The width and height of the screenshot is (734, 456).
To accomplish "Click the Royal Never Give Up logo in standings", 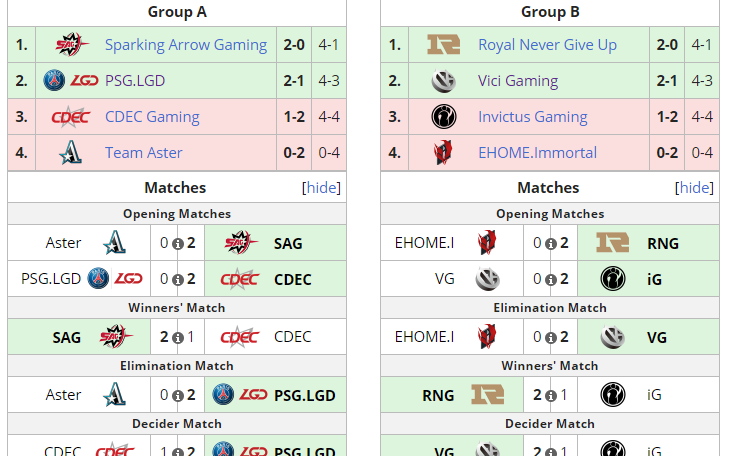I will [x=443, y=45].
